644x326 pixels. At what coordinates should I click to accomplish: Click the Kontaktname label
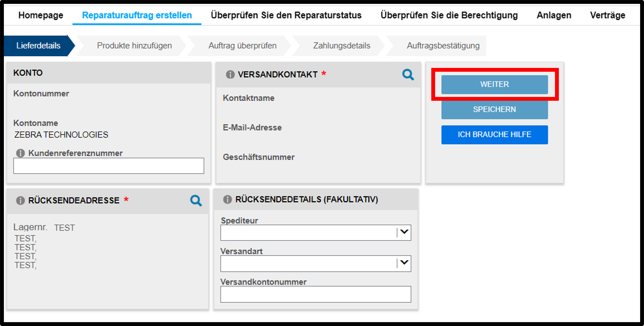tap(249, 98)
